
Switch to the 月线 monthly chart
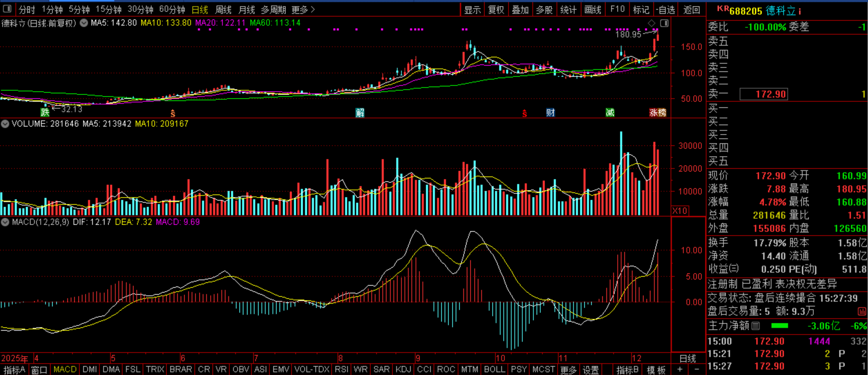tap(247, 9)
